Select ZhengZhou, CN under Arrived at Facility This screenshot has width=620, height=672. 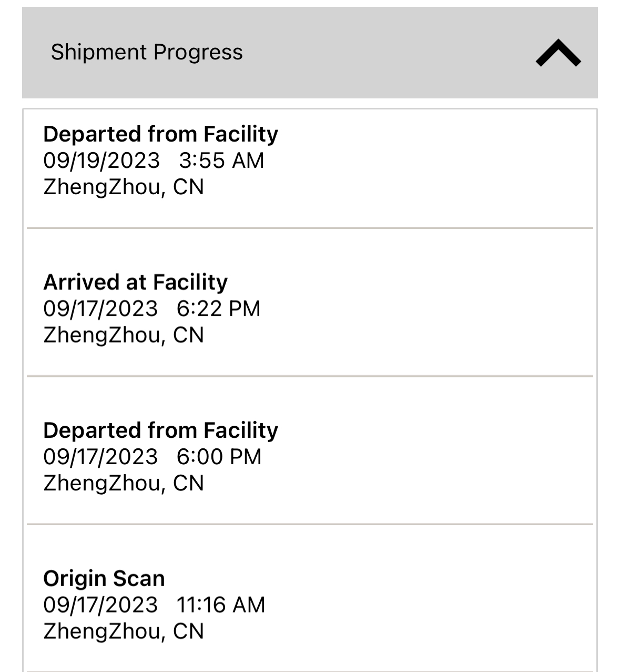point(124,335)
